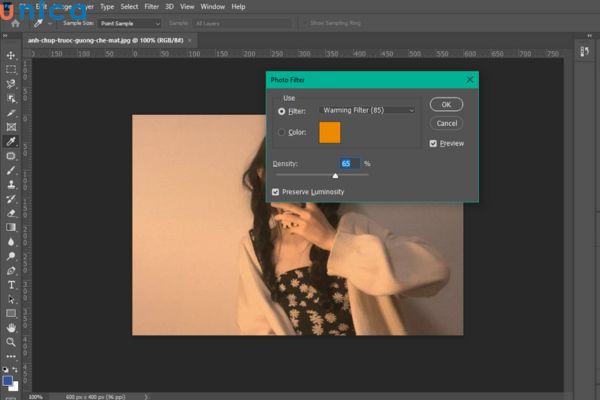600x400 pixels.
Task: Select the Rectangular Marquee tool
Action: coord(11,69)
